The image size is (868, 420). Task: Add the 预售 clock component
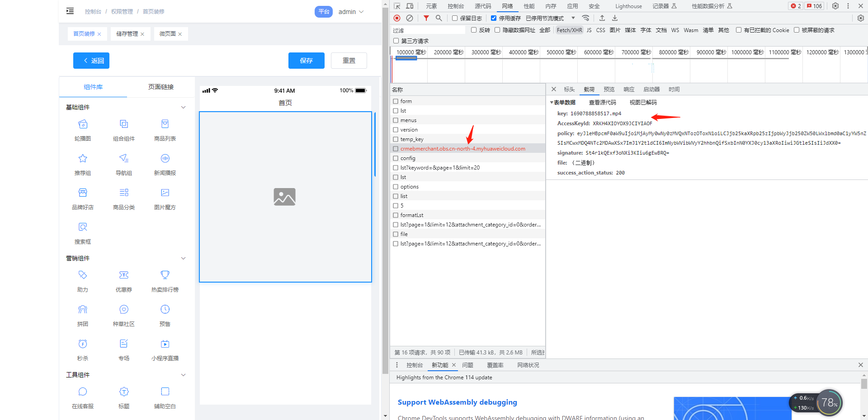pyautogui.click(x=165, y=315)
